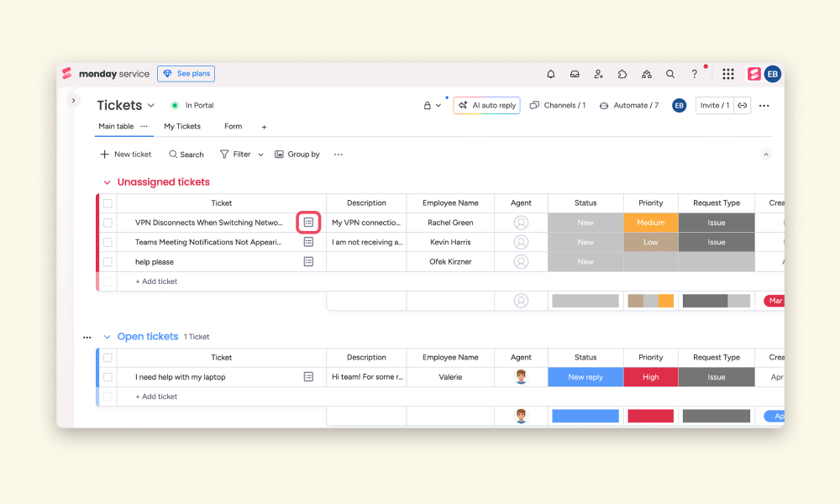Screen dimensions: 840x504
Task: Open the apps puzzle-piece icon
Action: click(x=622, y=74)
